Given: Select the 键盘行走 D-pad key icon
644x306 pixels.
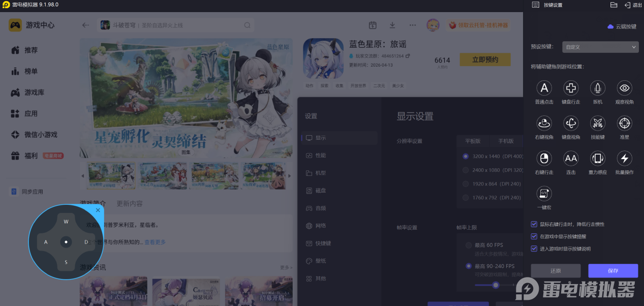Looking at the screenshot, I should click(x=571, y=88).
